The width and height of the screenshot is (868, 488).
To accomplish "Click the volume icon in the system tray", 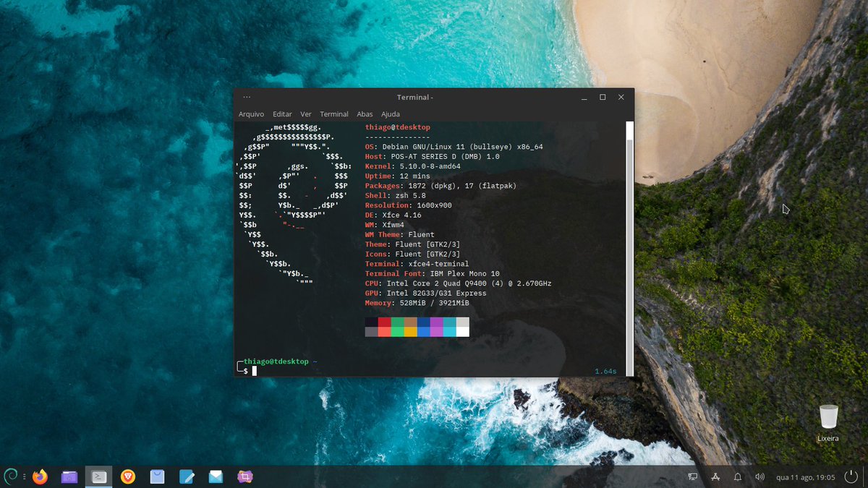I will (759, 476).
